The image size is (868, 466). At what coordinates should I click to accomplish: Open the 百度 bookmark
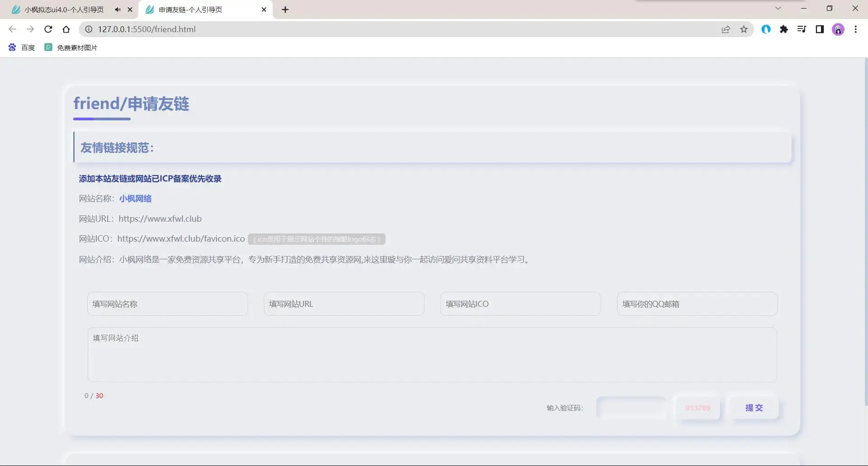click(x=22, y=48)
